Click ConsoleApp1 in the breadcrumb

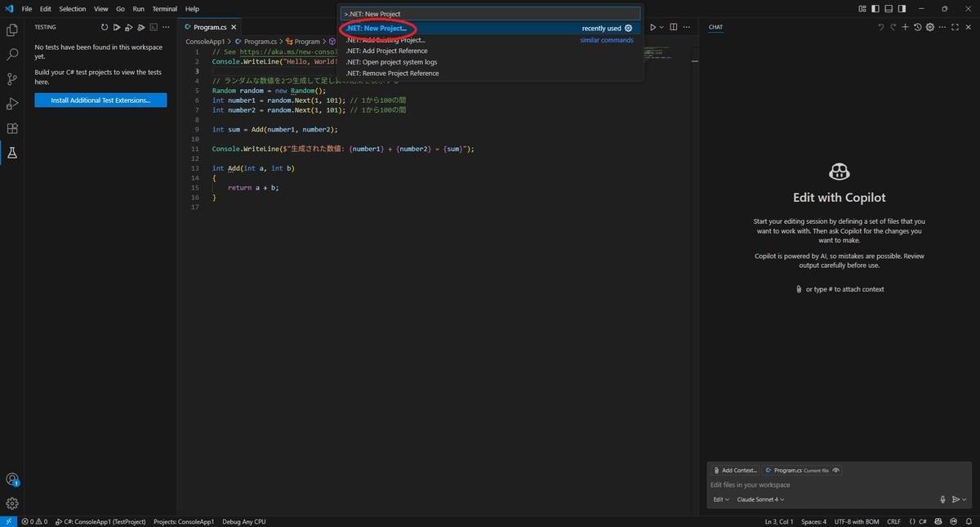[205, 42]
